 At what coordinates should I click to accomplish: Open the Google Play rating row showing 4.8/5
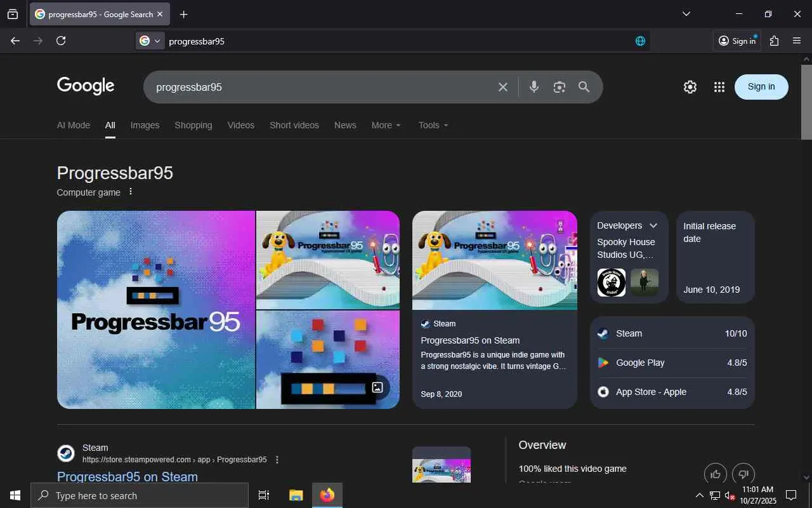[x=672, y=363]
